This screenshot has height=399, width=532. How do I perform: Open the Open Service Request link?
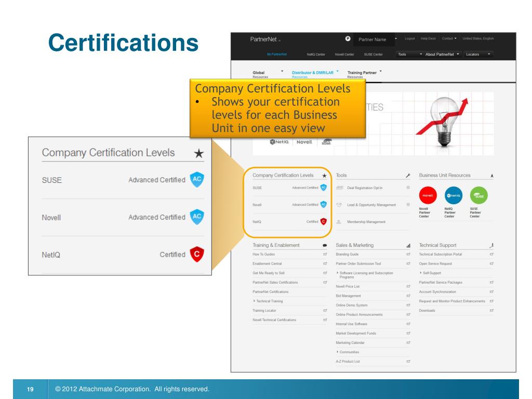pos(435,263)
